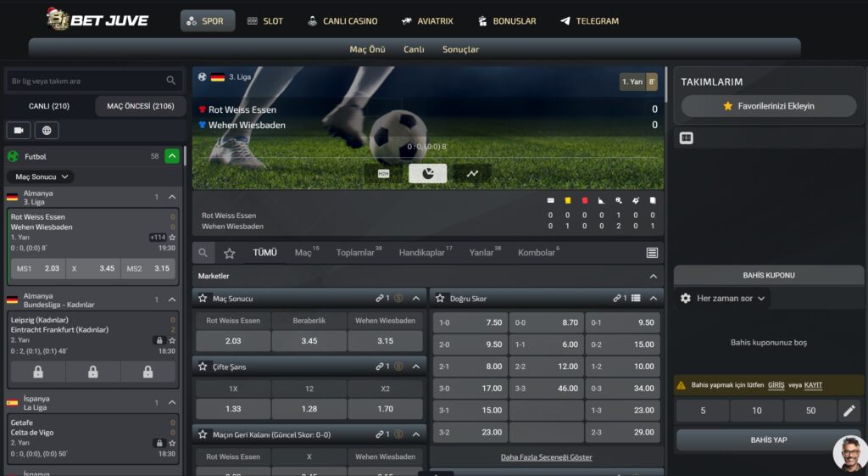The image size is (868, 476).
Task: Open the H2H stats icon on the match banner
Action: (x=384, y=173)
